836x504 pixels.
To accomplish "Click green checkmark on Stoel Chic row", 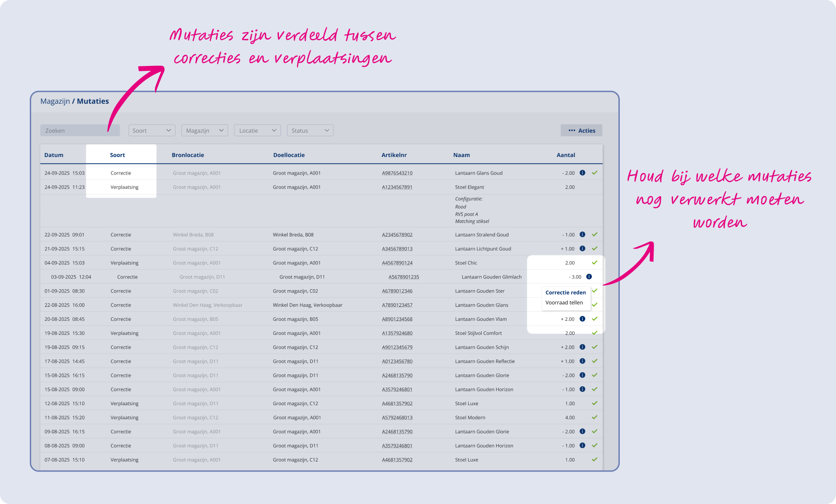I will [x=594, y=263].
